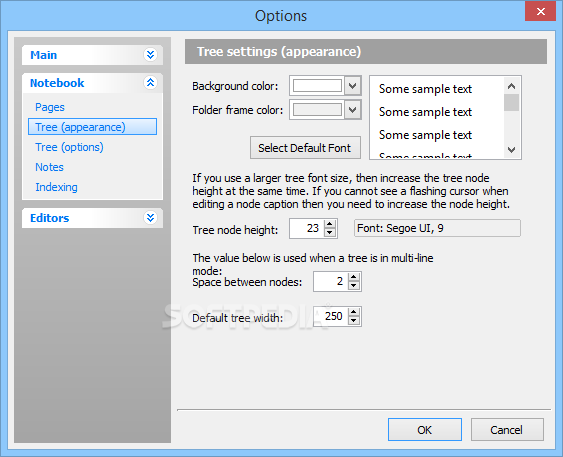Open Notes settings page

(x=49, y=167)
